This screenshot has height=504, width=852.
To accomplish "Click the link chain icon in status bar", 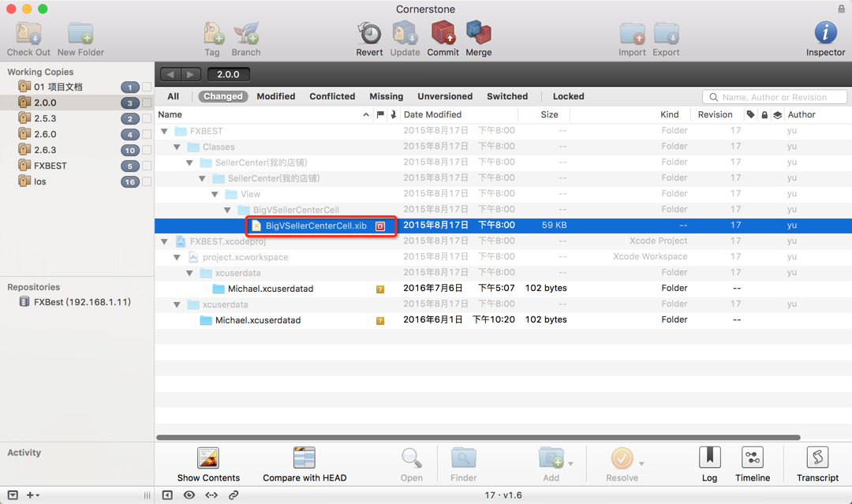I will coord(234,495).
